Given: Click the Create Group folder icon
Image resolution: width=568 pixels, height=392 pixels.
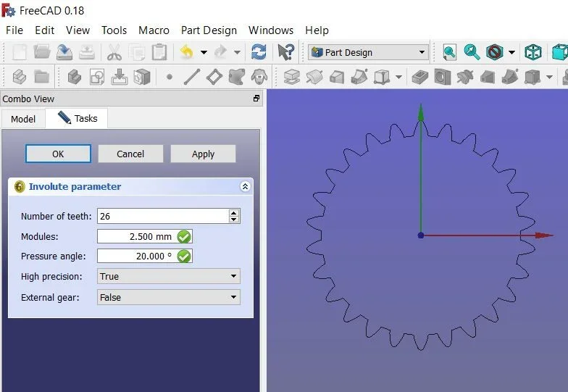Looking at the screenshot, I should click(42, 77).
